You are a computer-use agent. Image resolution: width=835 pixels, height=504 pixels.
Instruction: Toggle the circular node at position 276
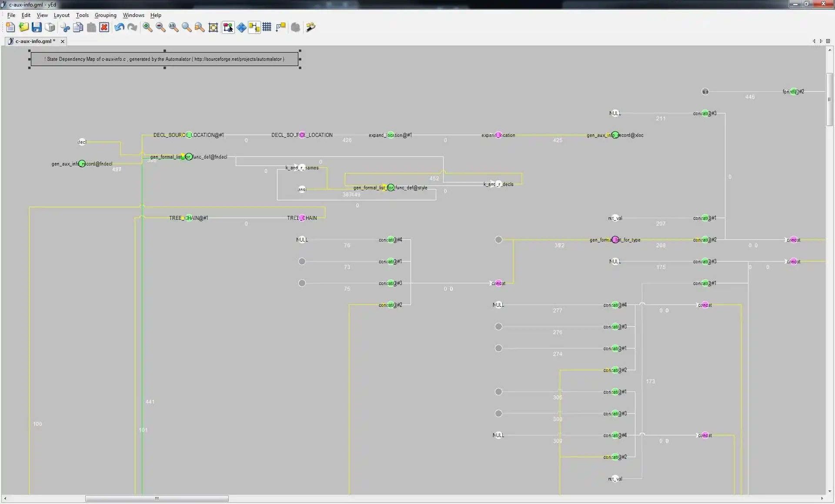[499, 326]
